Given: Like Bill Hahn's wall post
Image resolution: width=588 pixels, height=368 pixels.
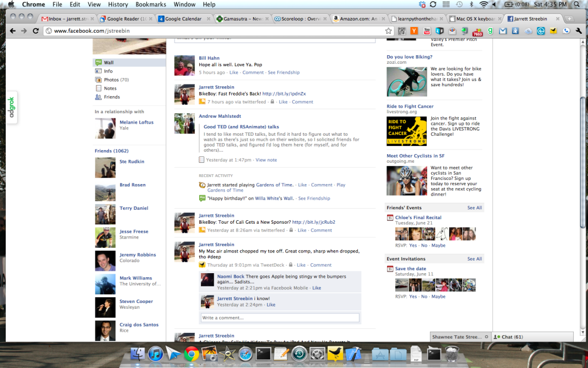Looking at the screenshot, I should tap(234, 72).
